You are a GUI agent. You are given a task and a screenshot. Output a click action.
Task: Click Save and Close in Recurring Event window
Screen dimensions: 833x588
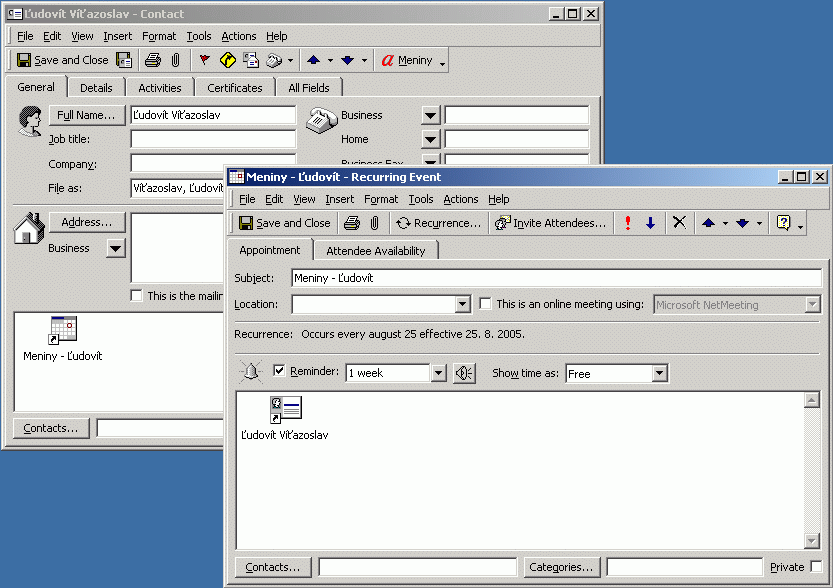click(285, 223)
